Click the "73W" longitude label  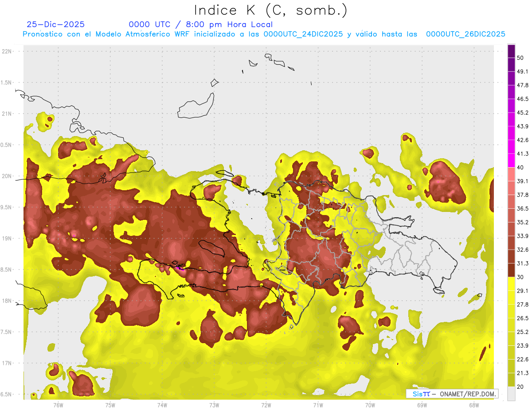coord(214,405)
